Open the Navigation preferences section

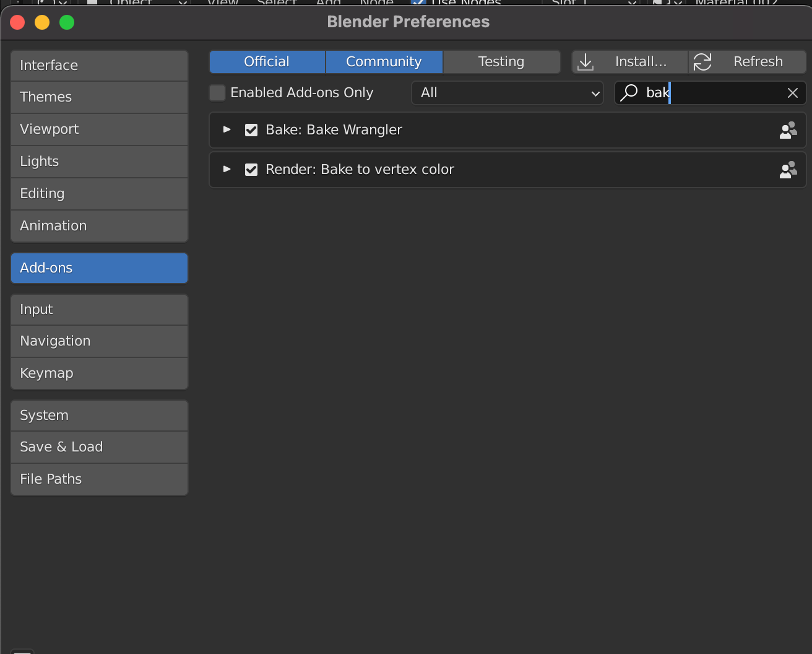coord(99,341)
